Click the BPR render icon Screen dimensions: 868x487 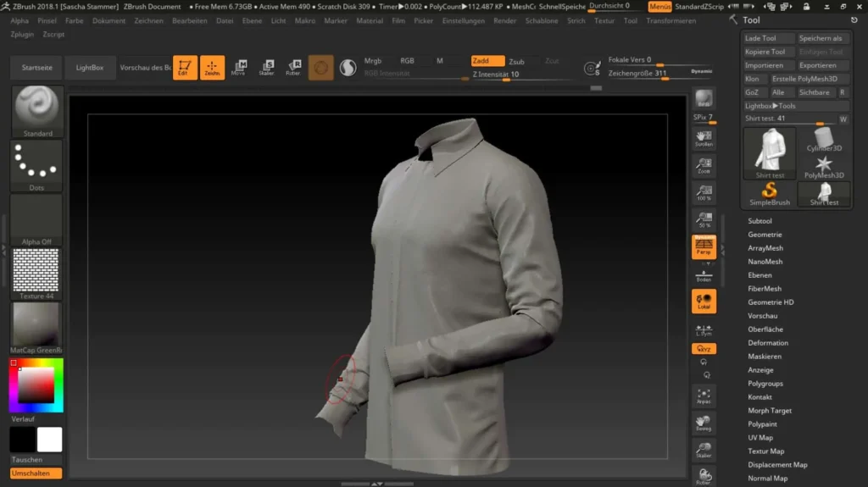pos(704,98)
